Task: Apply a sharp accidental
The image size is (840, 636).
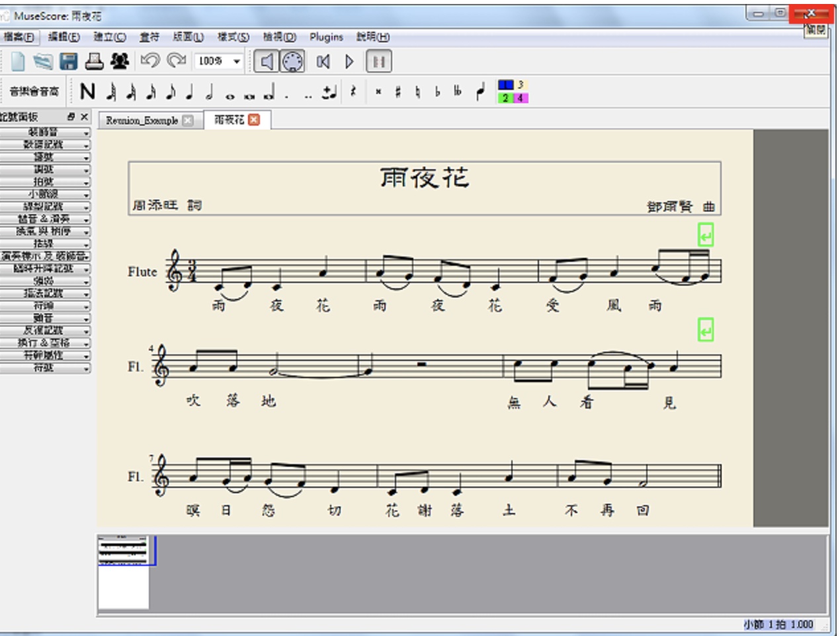Action: click(x=398, y=92)
